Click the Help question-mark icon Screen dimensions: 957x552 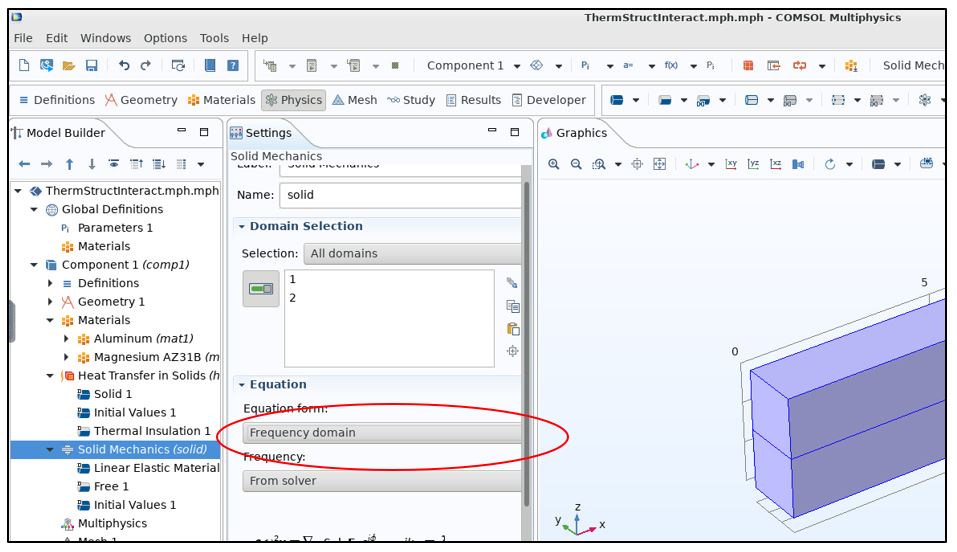click(x=233, y=65)
